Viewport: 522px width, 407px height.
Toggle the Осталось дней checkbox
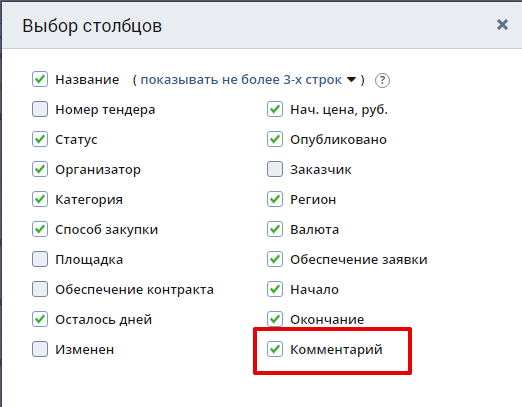[x=40, y=319]
